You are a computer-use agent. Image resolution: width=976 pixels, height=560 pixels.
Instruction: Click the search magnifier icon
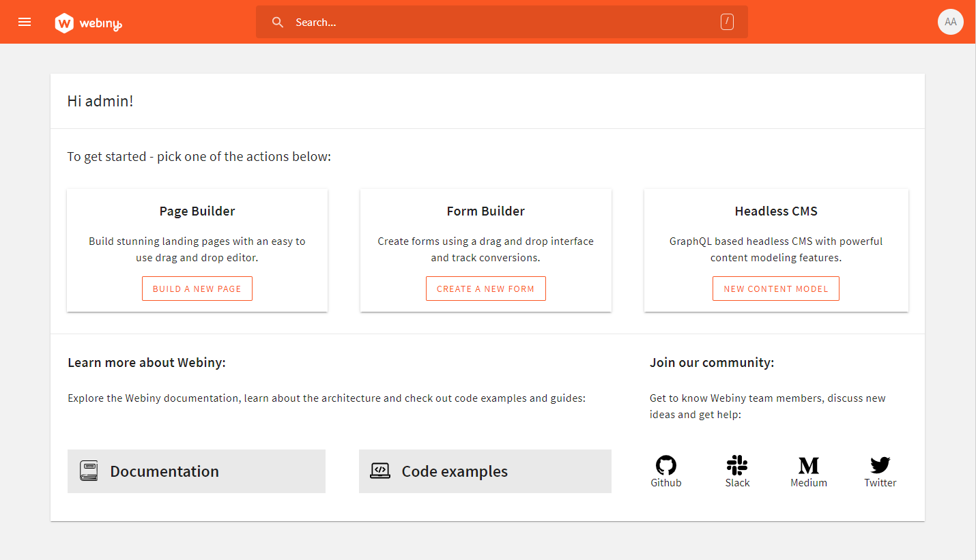click(x=278, y=22)
